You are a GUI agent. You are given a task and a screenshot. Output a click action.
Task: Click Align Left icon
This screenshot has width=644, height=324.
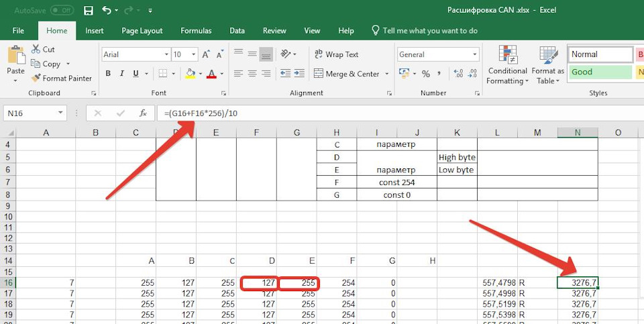[238, 74]
